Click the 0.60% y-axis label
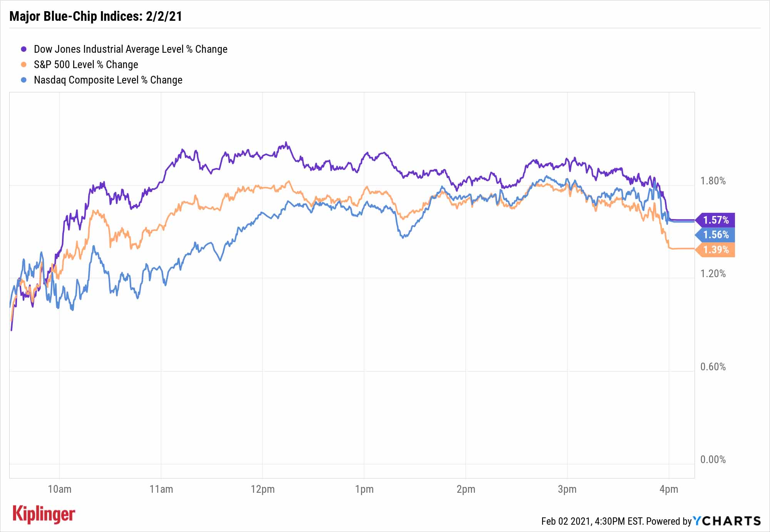770x532 pixels. coord(713,366)
